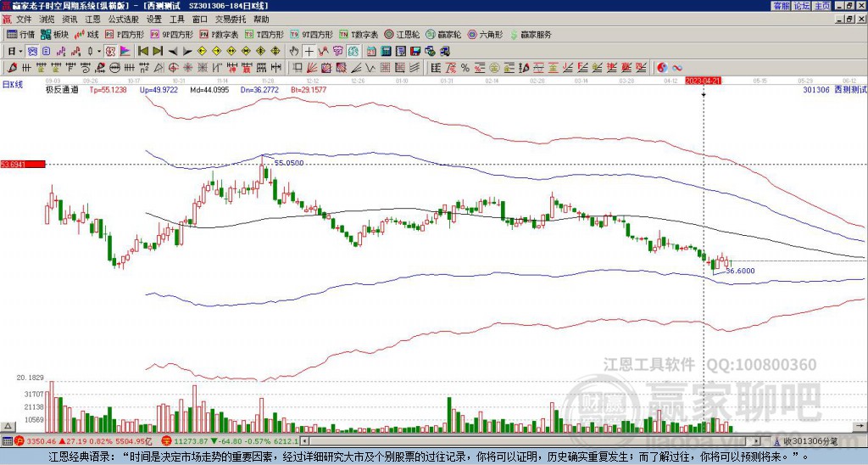Click the 301306 西测测试 stock name label

(834, 89)
